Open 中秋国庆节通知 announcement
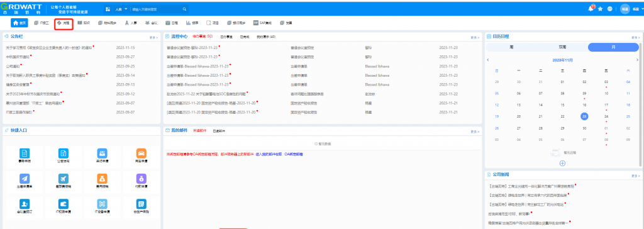Screen dimensions: 644x229 pyautogui.click(x=18, y=57)
